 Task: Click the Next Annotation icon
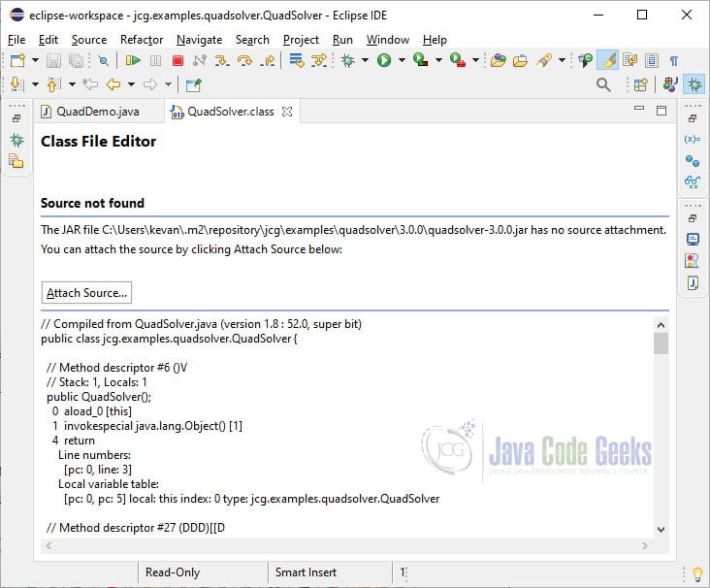coord(16,84)
